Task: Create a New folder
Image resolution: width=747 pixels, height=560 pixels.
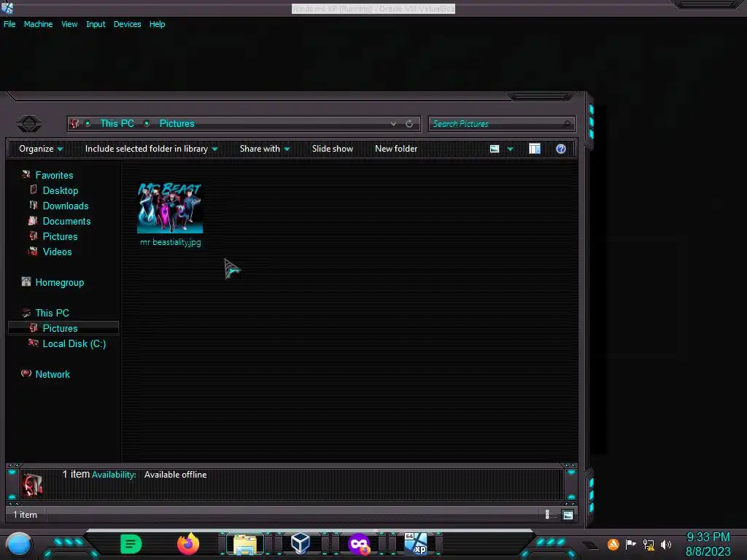Action: pyautogui.click(x=396, y=149)
